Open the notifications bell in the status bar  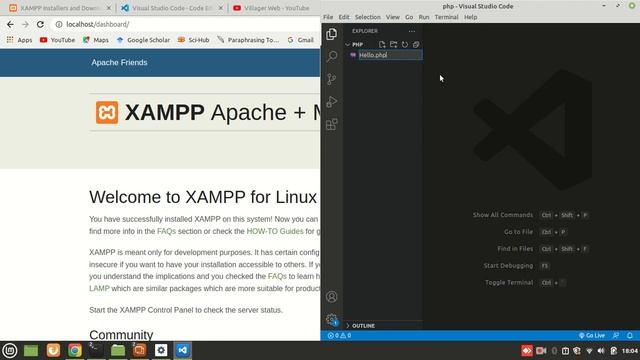(630, 336)
